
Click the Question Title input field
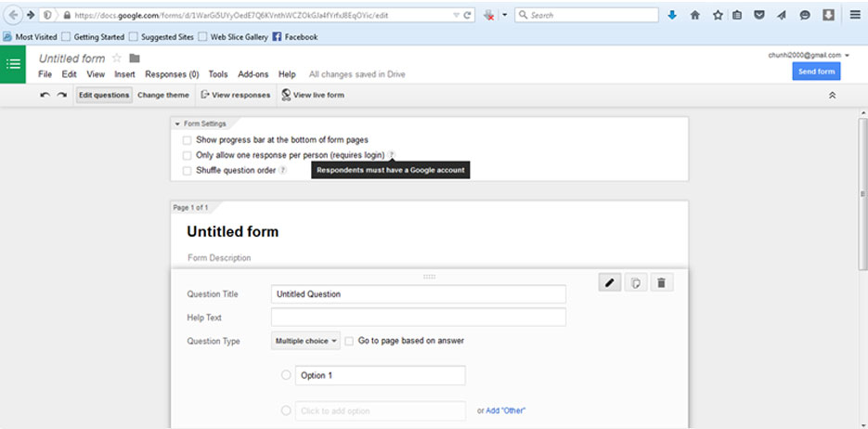tap(418, 294)
